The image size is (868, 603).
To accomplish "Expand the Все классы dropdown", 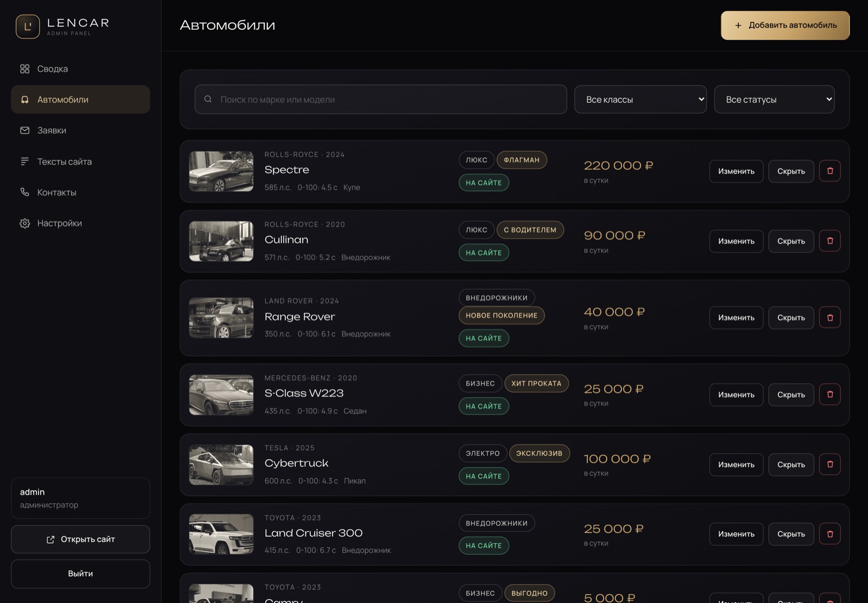I will coord(640,99).
